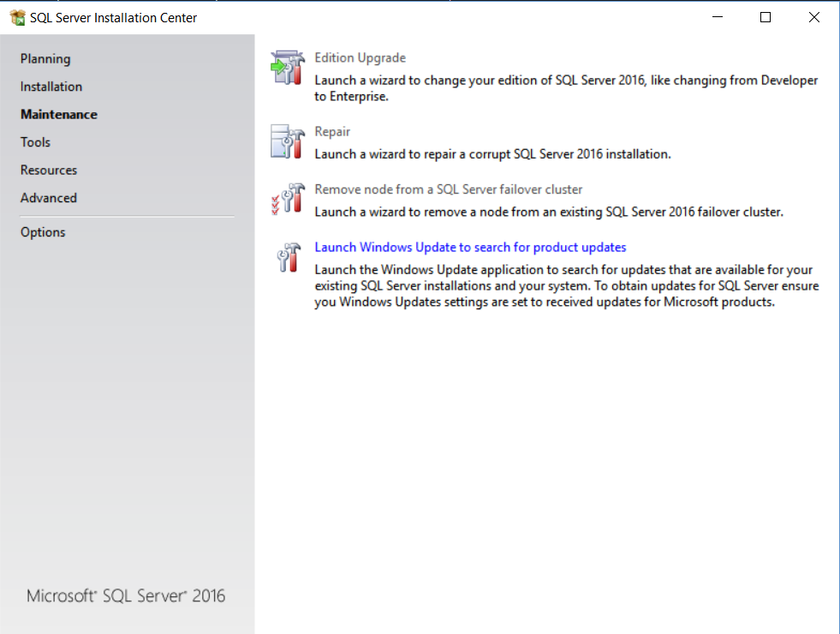Click the Edition Upgrade wizard icon
This screenshot has height=634, width=840.
coord(288,68)
